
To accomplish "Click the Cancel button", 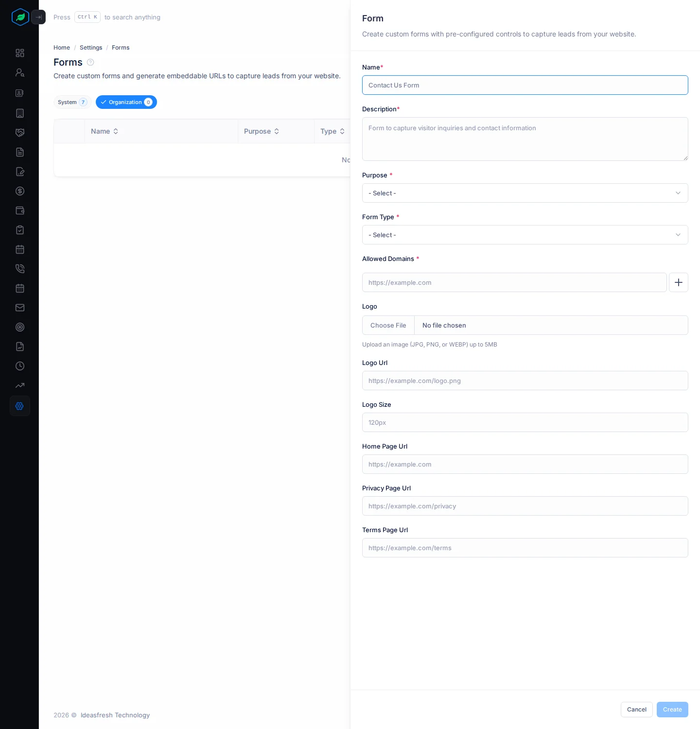I will point(637,710).
